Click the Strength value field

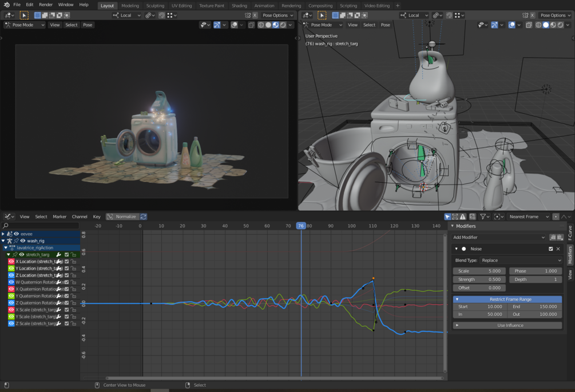[x=479, y=279]
